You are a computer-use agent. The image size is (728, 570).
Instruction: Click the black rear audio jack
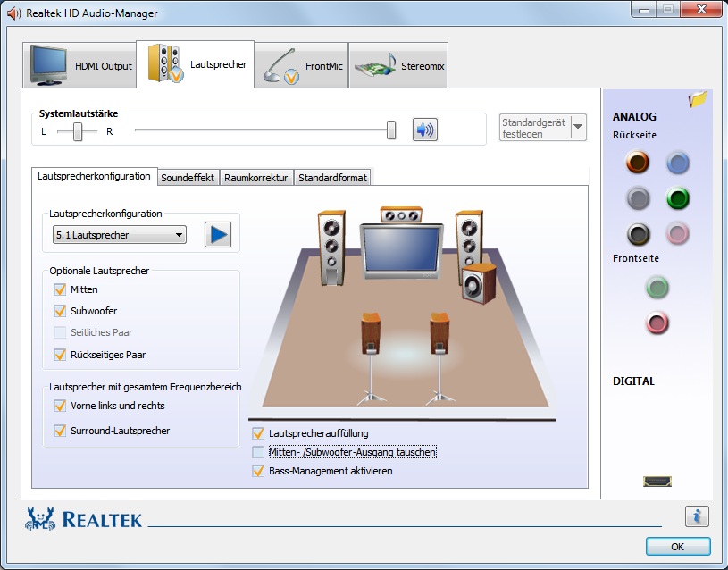[638, 234]
